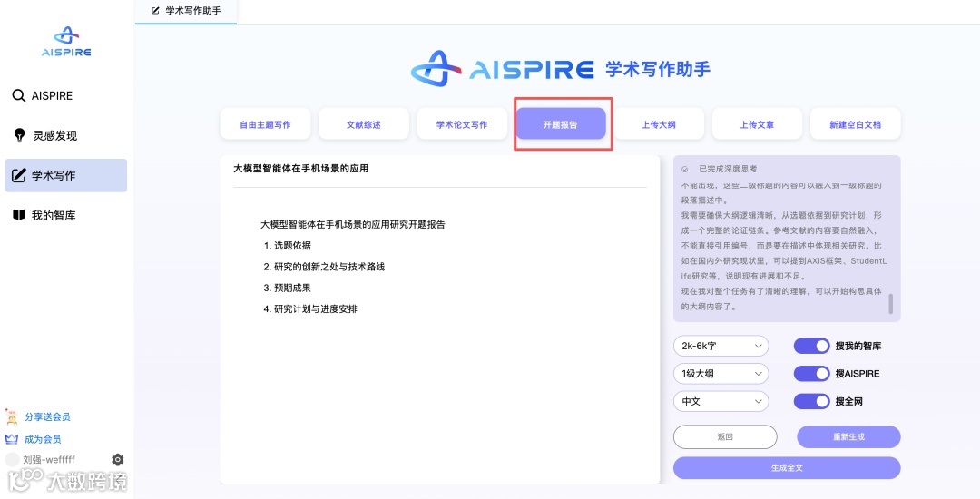The image size is (980, 499).
Task: Open AISPIRE in the sidebar menu
Action: pos(65,95)
